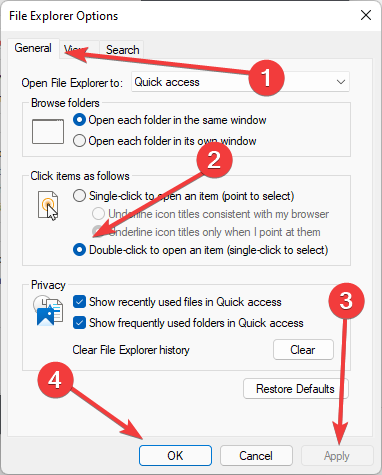Close the File Explorer Options dialog
Screen dimensions: 382x475
366,15
